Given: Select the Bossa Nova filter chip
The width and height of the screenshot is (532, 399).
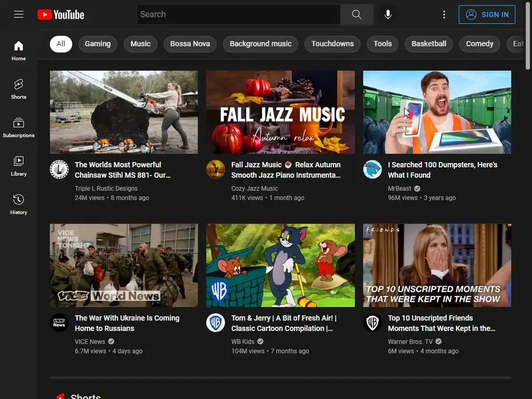Looking at the screenshot, I should click(x=190, y=44).
